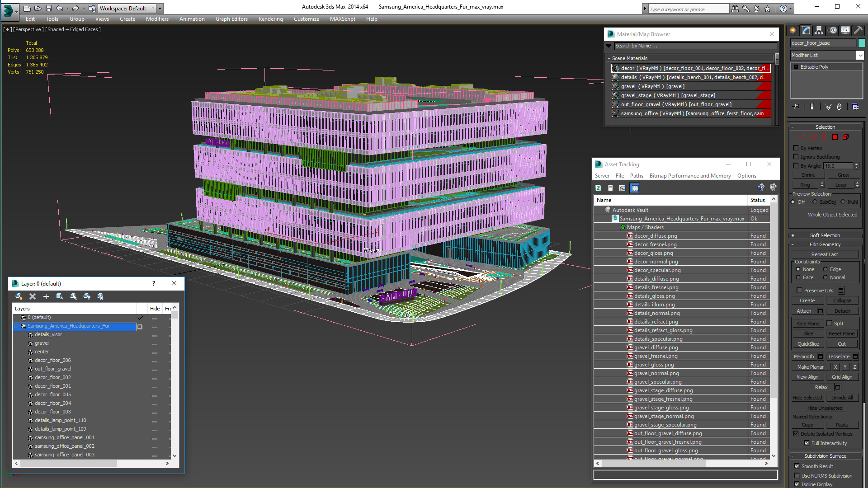Select the SubObj preview selection radio

pyautogui.click(x=815, y=202)
